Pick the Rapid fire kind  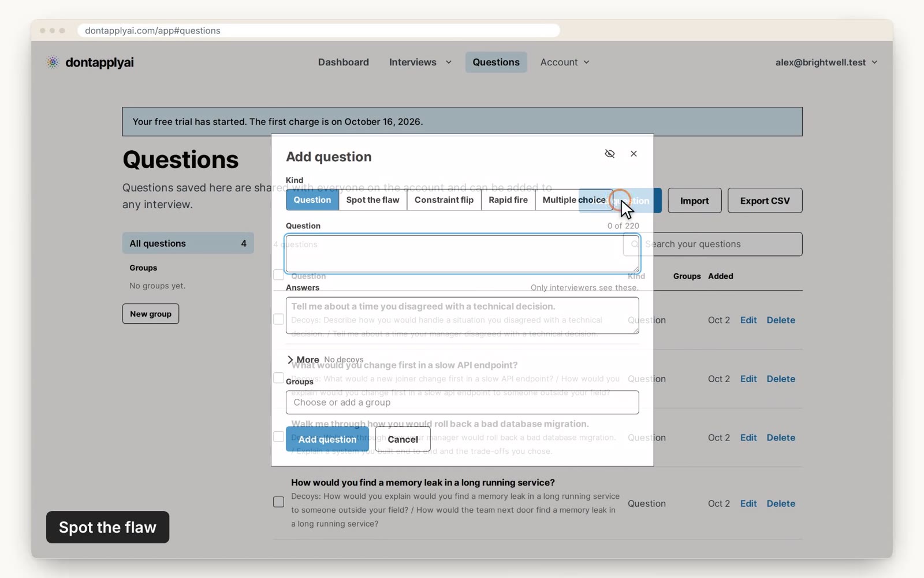pyautogui.click(x=508, y=200)
